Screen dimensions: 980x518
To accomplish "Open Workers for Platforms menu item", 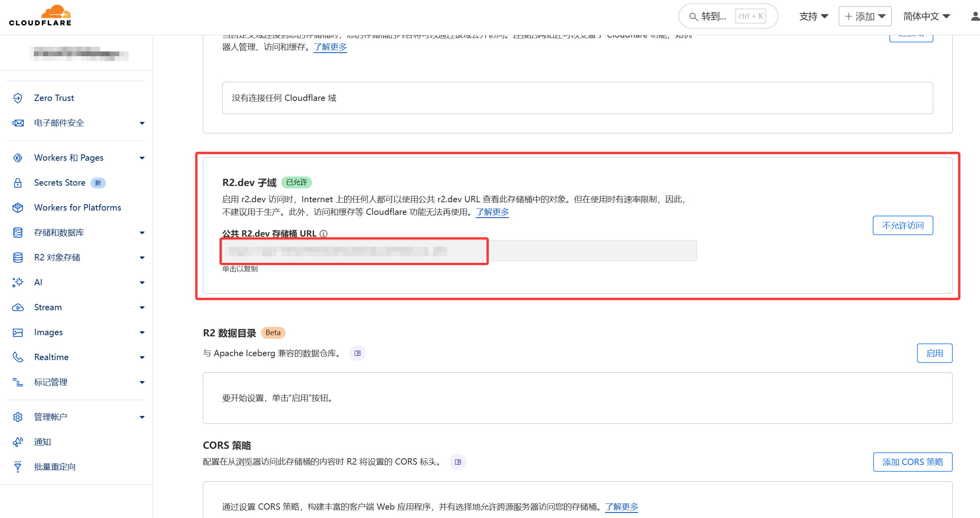I will click(x=78, y=207).
